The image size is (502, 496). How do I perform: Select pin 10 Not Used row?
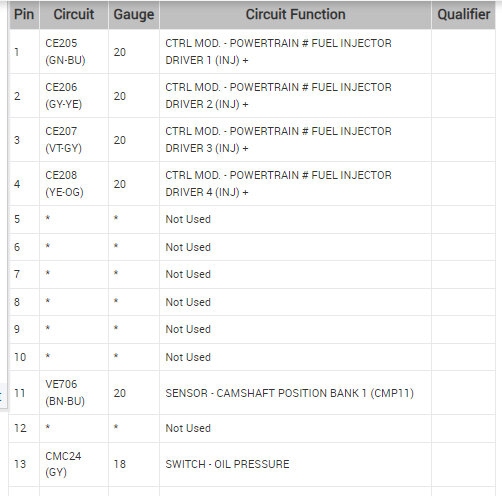point(252,357)
